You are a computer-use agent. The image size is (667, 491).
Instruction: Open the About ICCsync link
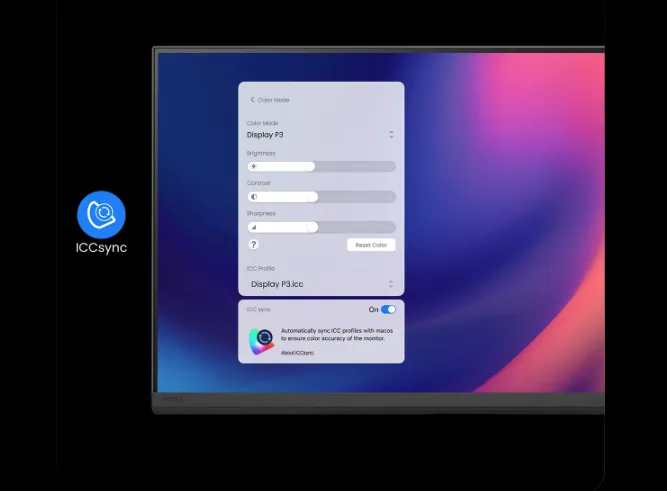tap(297, 353)
